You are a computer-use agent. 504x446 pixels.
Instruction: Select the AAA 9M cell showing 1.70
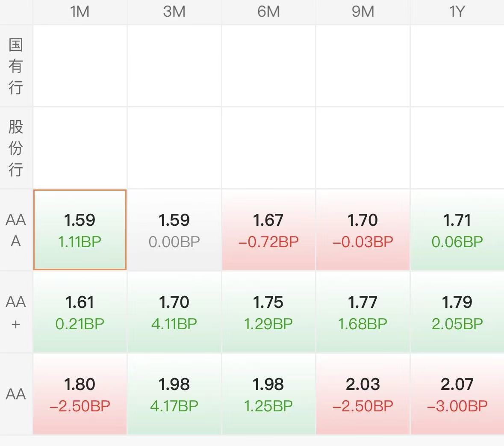click(x=363, y=230)
